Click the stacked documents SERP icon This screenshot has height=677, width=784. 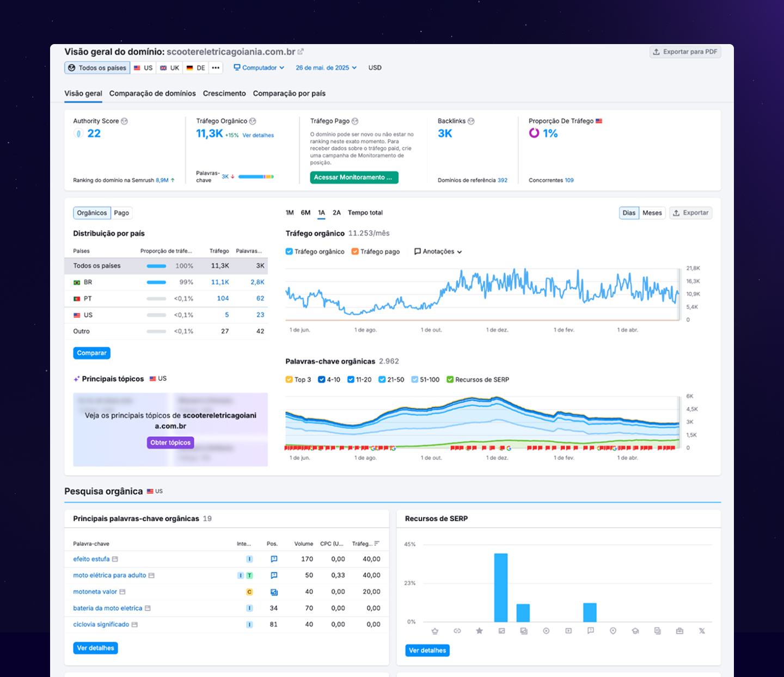pos(658,631)
